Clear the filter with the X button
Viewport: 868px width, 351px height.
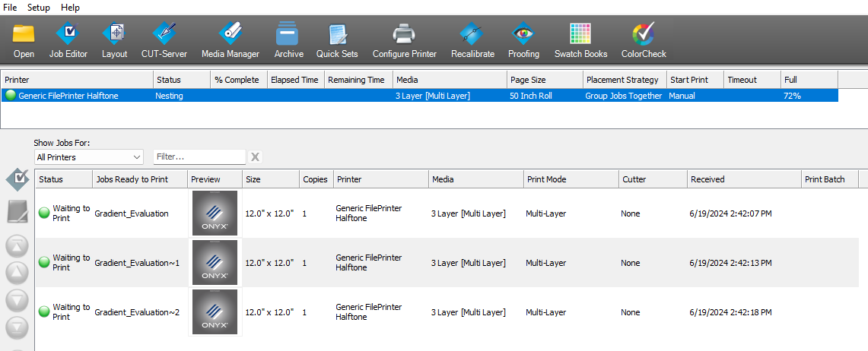tap(256, 157)
